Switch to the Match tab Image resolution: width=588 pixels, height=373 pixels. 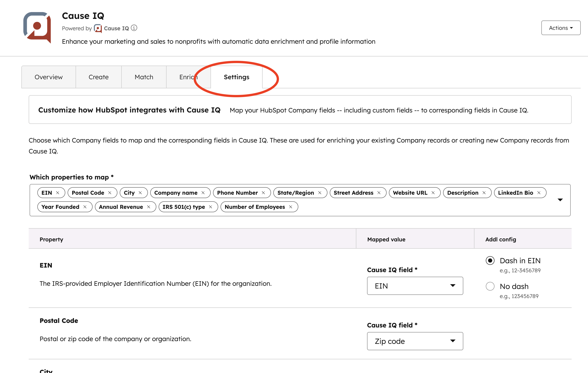tap(144, 77)
